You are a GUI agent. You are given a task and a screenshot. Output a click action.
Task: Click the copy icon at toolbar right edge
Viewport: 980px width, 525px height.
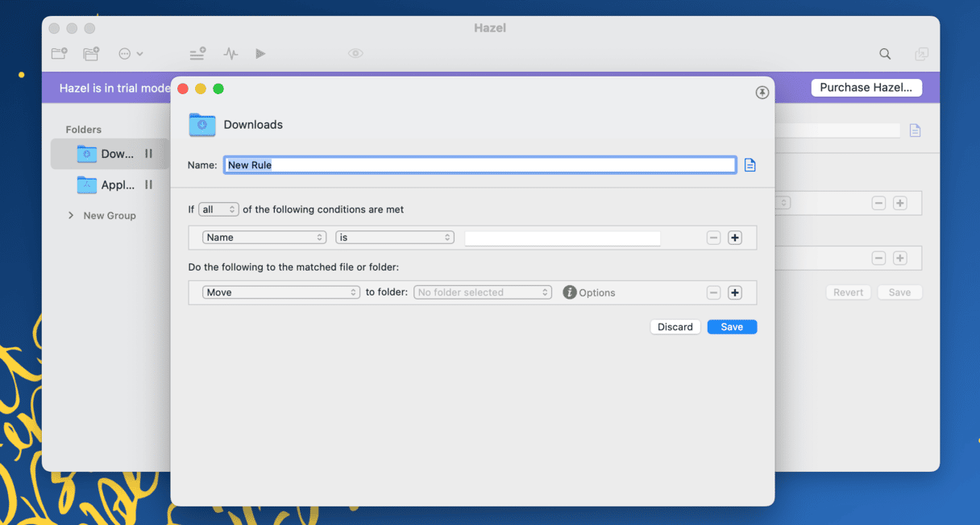click(921, 54)
